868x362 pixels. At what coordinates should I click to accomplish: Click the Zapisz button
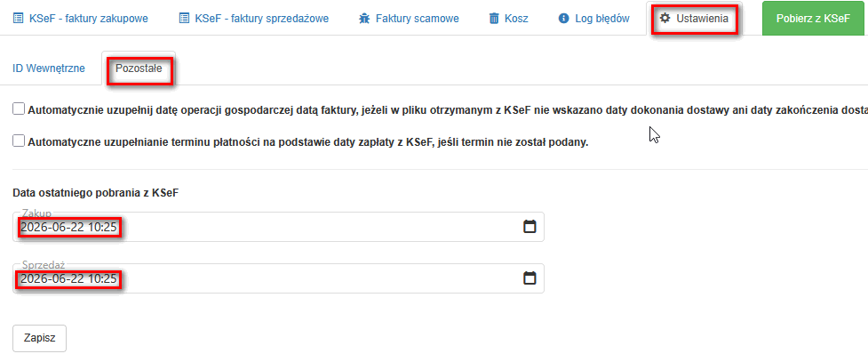39,338
